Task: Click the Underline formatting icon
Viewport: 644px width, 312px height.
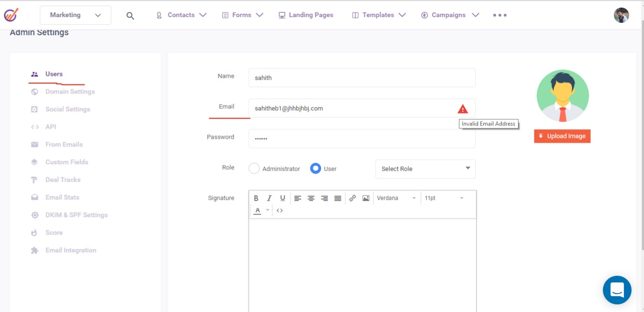Action: click(282, 198)
